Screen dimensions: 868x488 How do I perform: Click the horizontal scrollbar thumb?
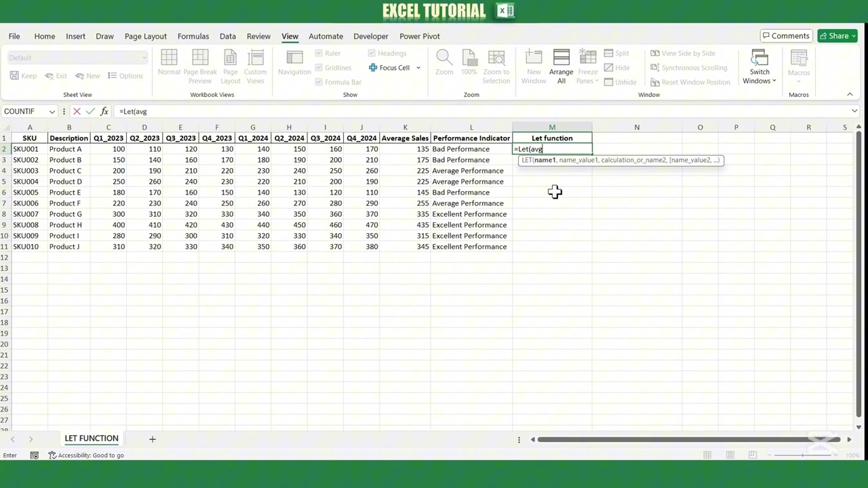pyautogui.click(x=688, y=439)
